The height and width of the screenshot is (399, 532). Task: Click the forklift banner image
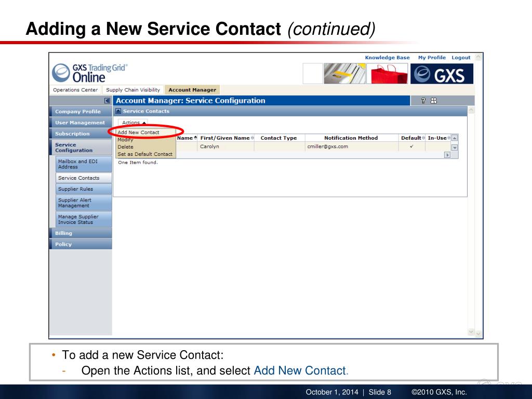344,74
